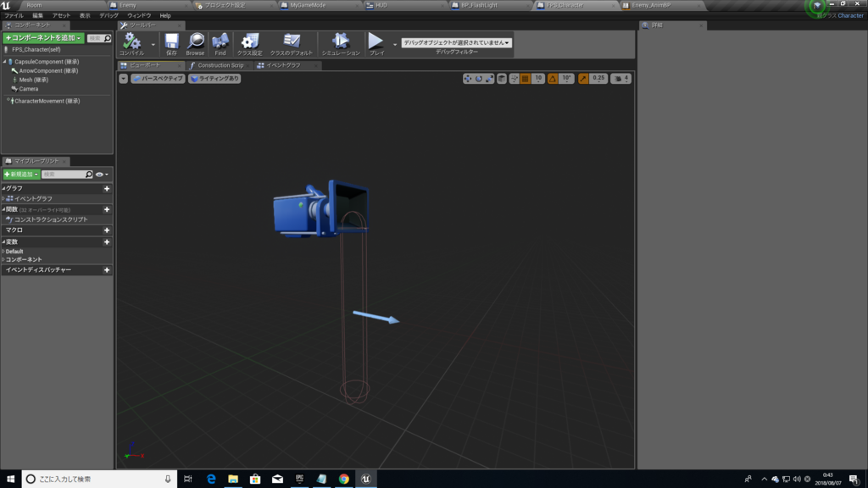This screenshot has height=488, width=868.
Task: Select the rotate gizmo mode
Action: coord(479,79)
